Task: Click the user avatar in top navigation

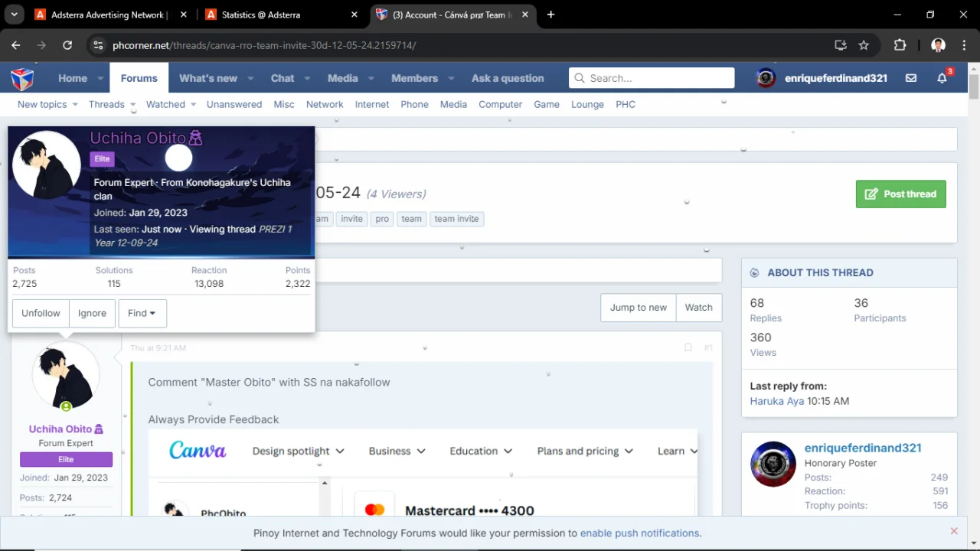Action: pyautogui.click(x=766, y=78)
